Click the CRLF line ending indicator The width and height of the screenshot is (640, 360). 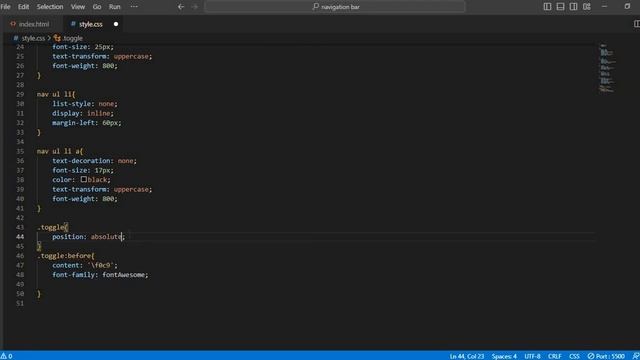(x=555, y=356)
